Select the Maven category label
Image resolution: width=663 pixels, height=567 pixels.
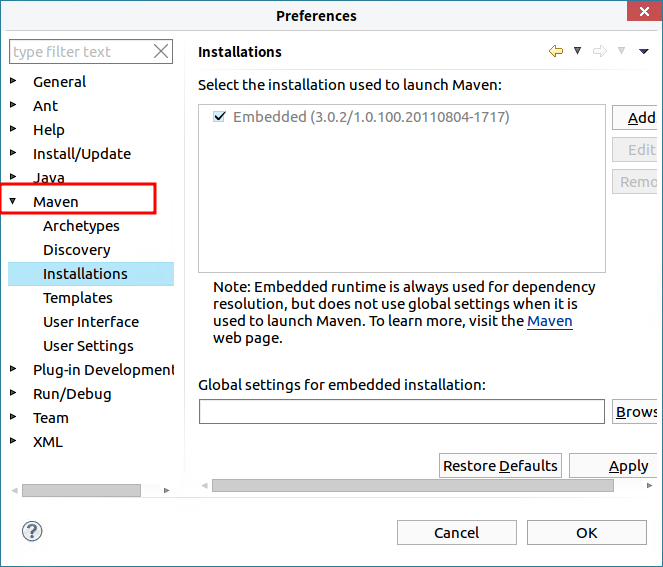click(56, 202)
